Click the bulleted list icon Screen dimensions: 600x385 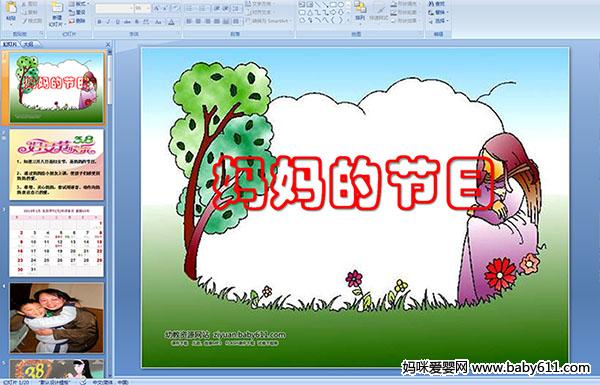tap(190, 8)
